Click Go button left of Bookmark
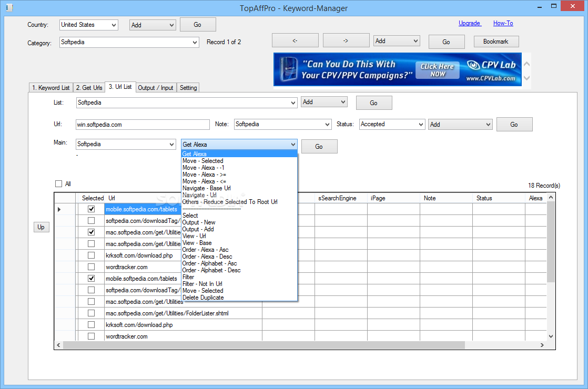Screen dimensions: 588x389 click(x=446, y=42)
